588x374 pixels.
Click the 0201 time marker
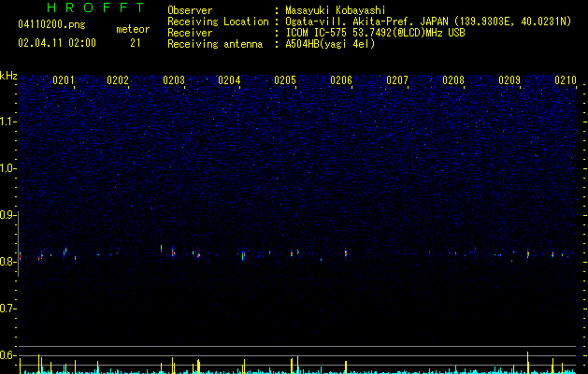(x=64, y=80)
